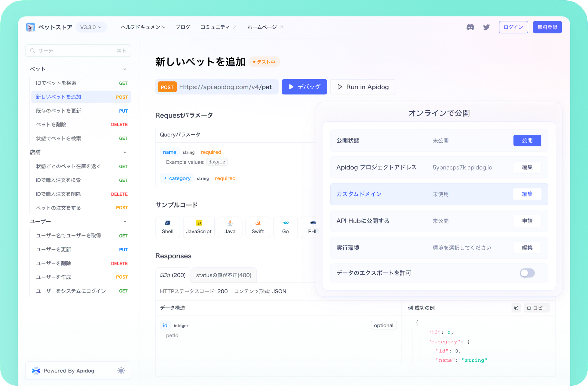Viewport: 588px width, 386px height.
Task: Copy the 成功の例 with コピー button
Action: point(537,308)
